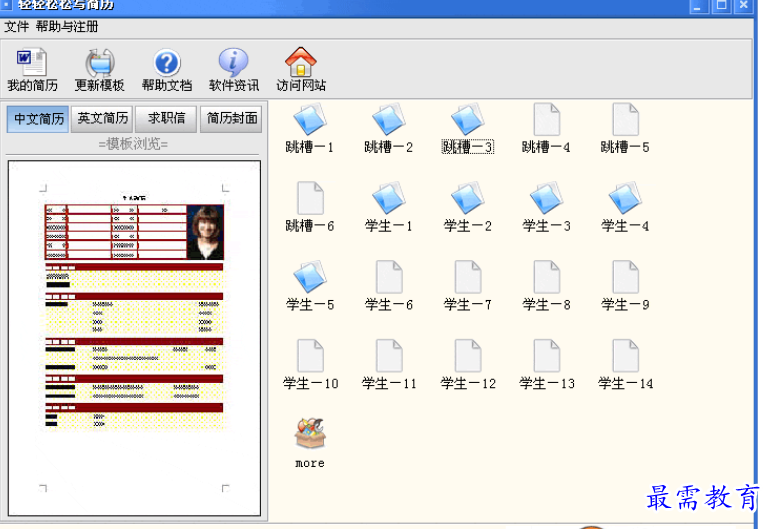This screenshot has height=529, width=768.
Task: Maximize the resume application window
Action: (x=721, y=6)
